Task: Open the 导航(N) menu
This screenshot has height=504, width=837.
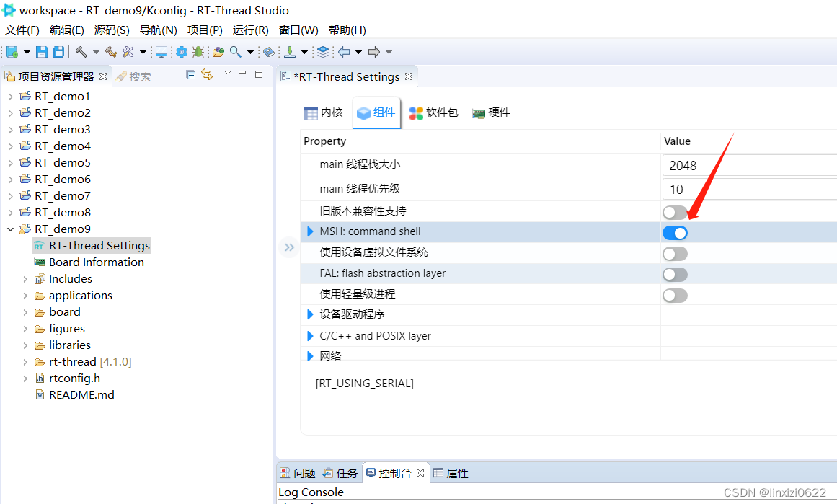Action: (159, 30)
